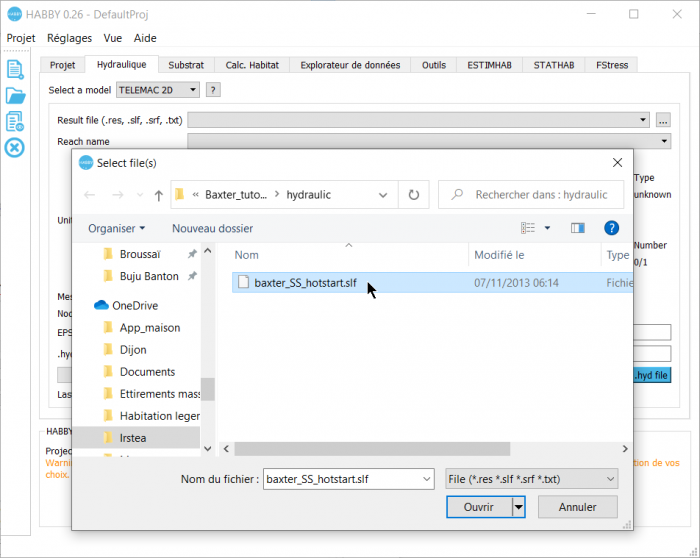Toggle the preview pane icon
The width and height of the screenshot is (700, 558).
point(578,228)
